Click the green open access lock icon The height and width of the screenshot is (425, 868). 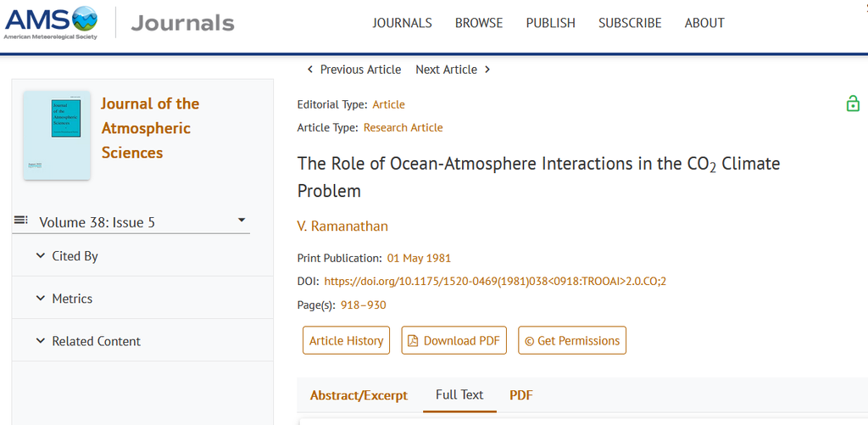[x=853, y=103]
